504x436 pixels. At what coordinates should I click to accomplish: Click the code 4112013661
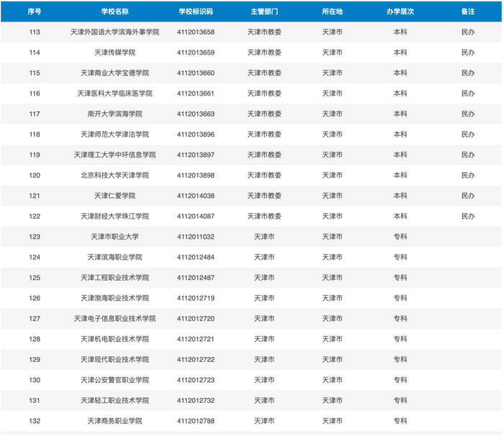196,94
